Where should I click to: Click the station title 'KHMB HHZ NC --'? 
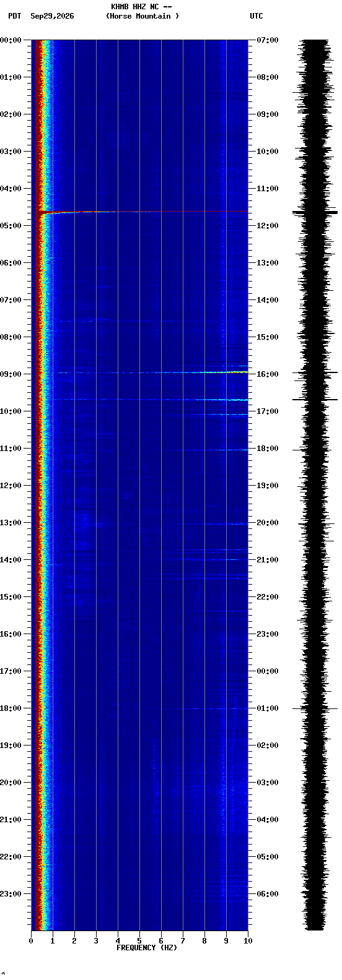141,7
